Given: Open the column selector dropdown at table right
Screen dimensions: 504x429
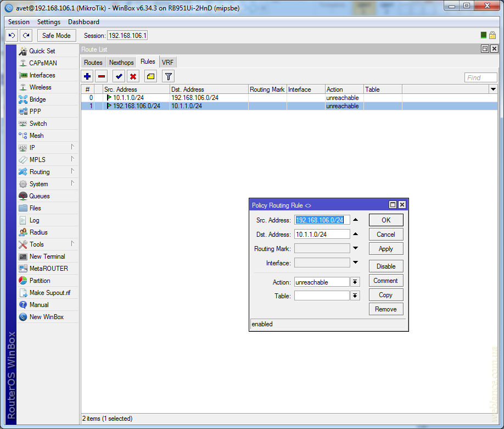Looking at the screenshot, I should click(x=492, y=89).
